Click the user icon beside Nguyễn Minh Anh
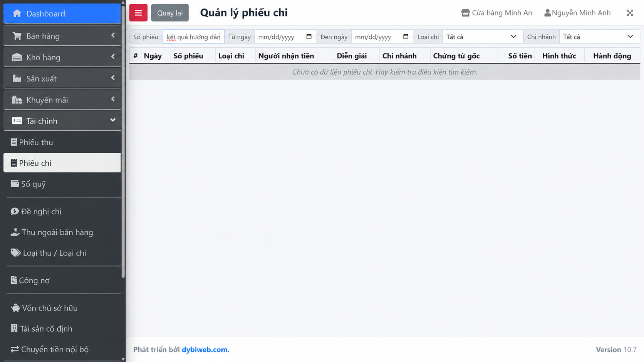The image size is (644, 362). pyautogui.click(x=547, y=13)
